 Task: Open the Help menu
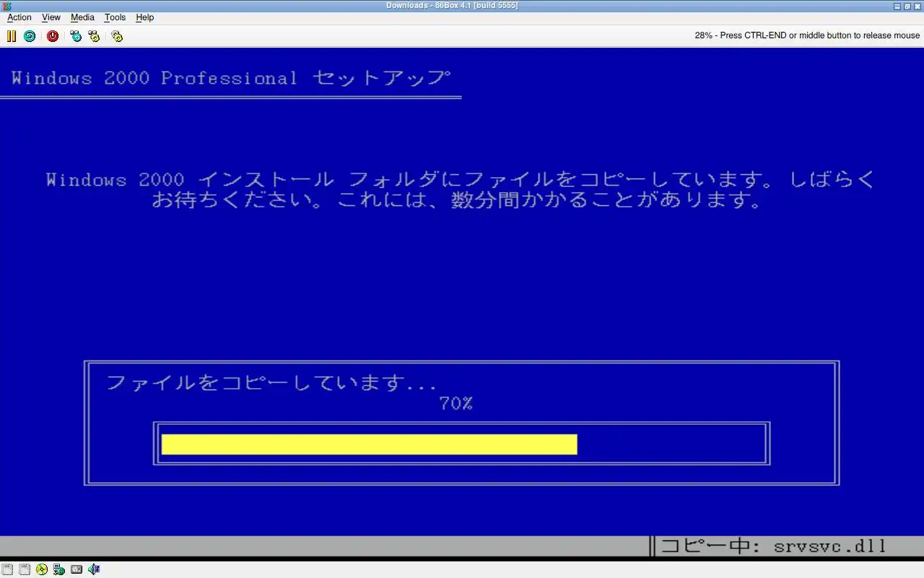pyautogui.click(x=145, y=17)
